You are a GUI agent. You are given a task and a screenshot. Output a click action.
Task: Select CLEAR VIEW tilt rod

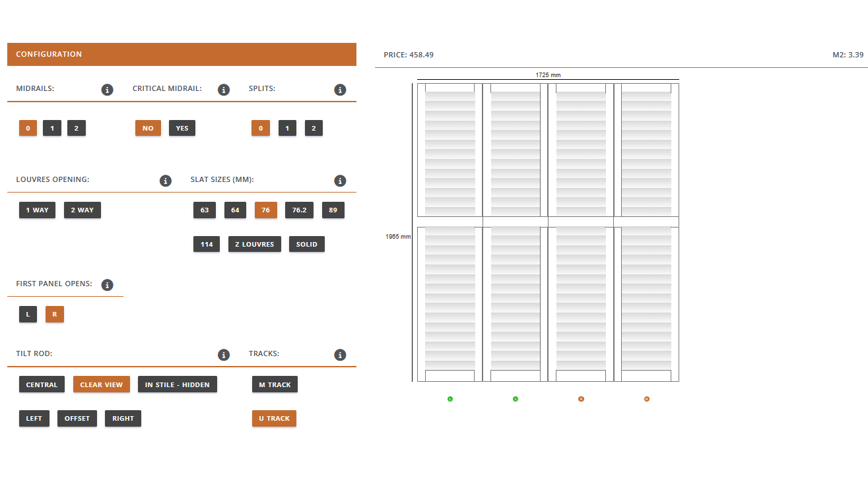pos(102,384)
